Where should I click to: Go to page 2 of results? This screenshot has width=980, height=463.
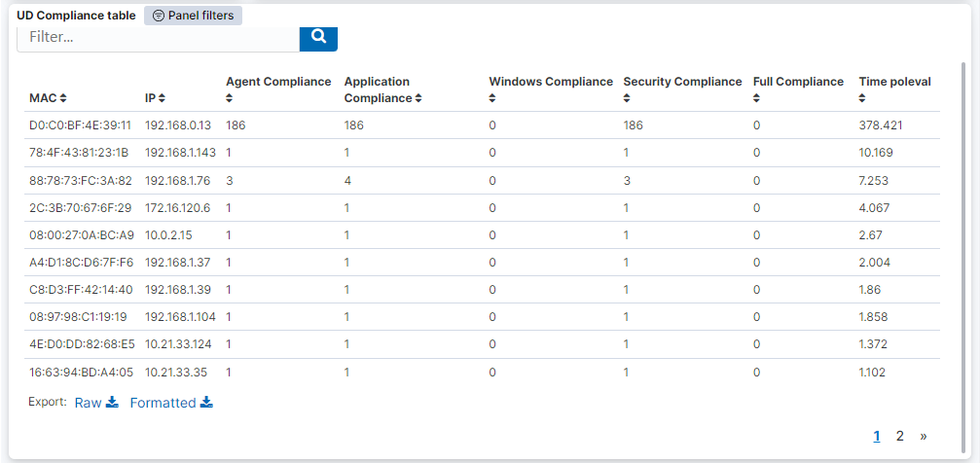click(900, 436)
